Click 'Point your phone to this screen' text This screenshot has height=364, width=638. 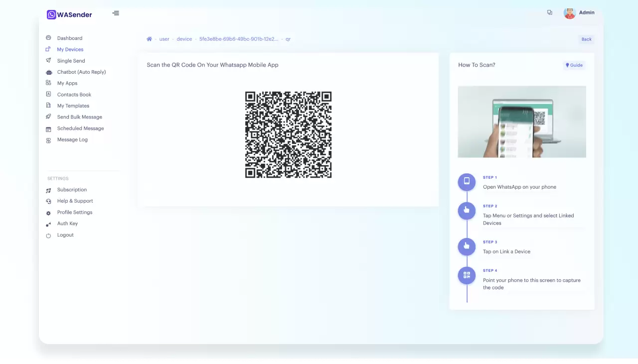(532, 284)
